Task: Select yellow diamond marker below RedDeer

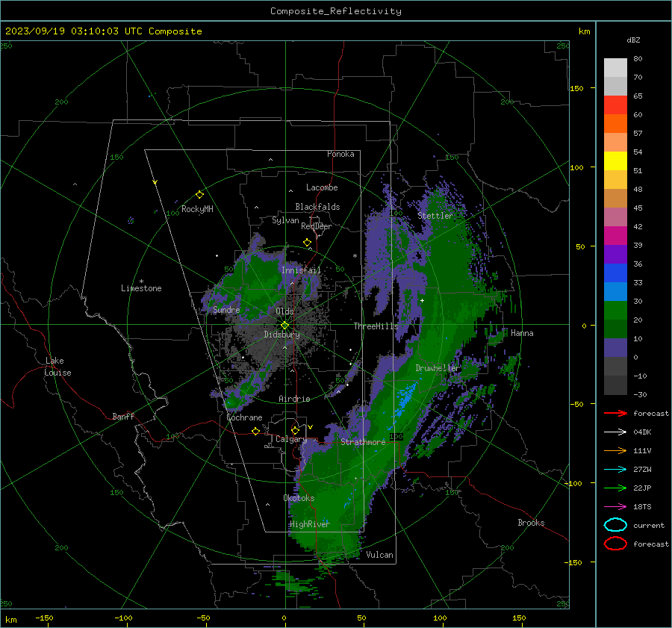Action: pos(307,243)
